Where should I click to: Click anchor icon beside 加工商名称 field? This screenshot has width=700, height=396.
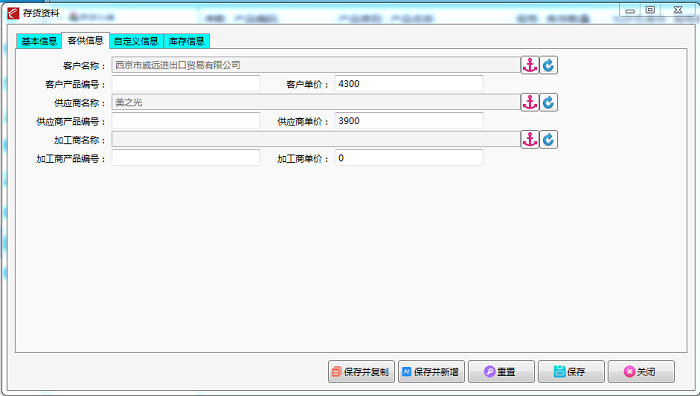click(530, 139)
